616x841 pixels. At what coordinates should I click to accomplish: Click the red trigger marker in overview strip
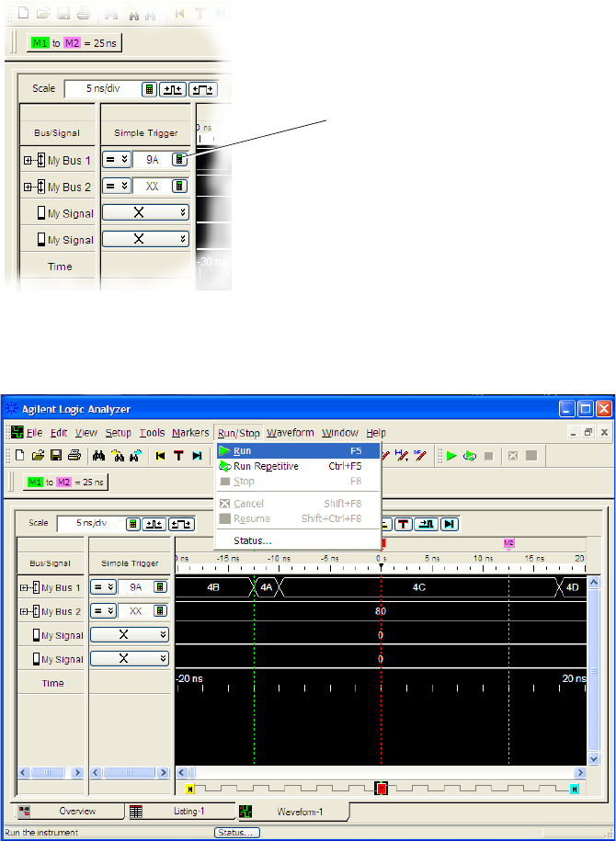381,789
